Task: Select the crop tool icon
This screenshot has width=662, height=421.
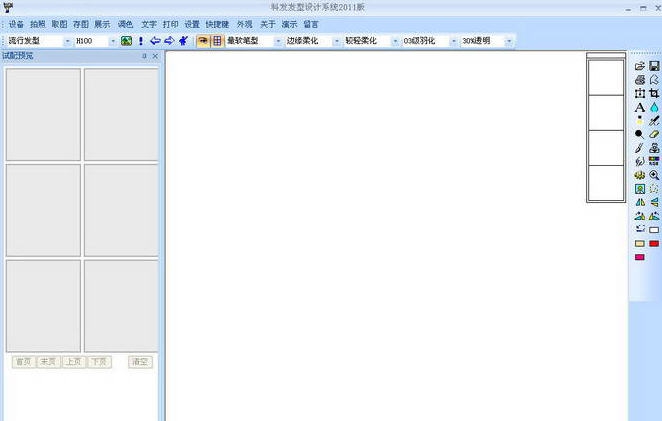Action: (x=654, y=93)
